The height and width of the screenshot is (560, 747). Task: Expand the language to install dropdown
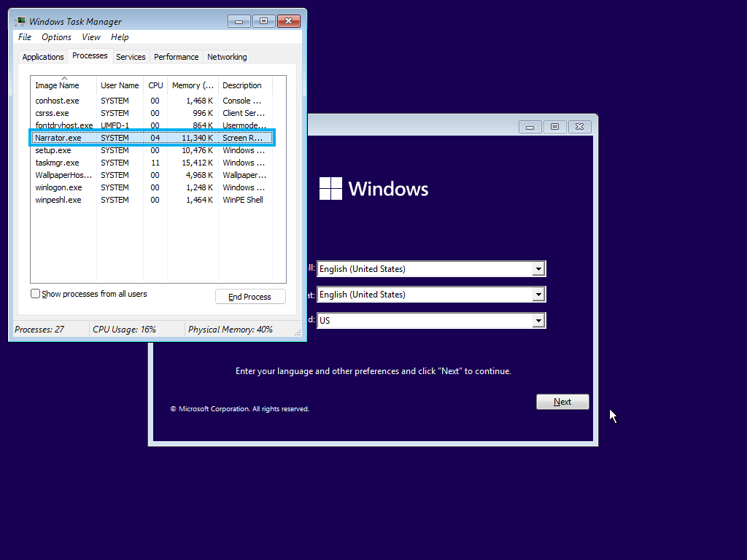click(538, 269)
